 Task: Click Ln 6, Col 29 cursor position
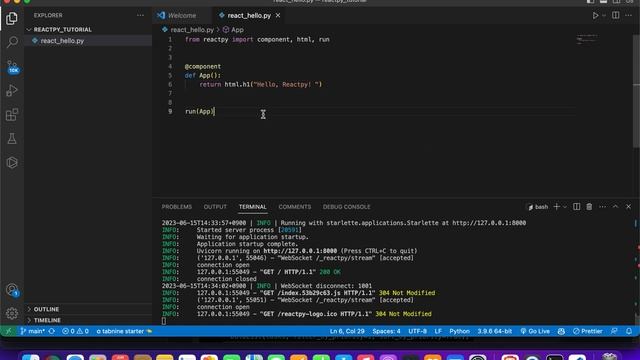pos(347,331)
